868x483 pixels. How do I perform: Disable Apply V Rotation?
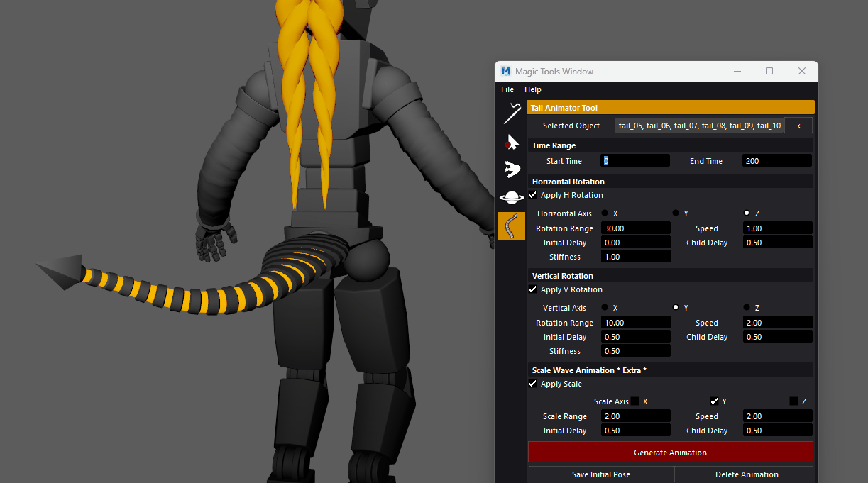532,289
